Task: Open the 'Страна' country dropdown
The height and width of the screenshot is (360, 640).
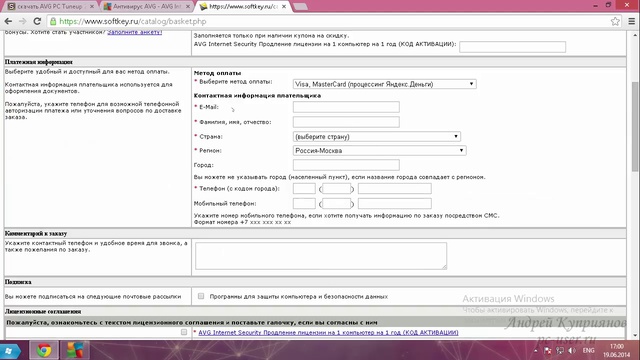Action: (x=377, y=137)
